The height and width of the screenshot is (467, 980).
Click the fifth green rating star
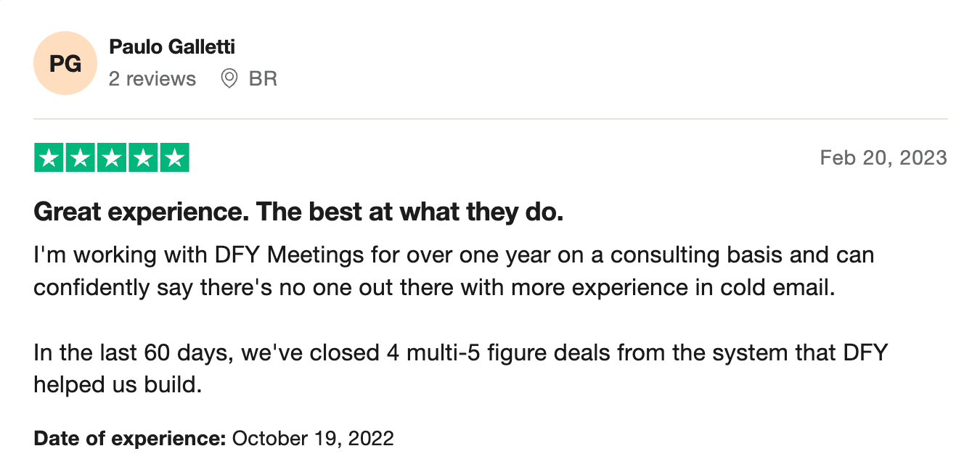coord(174,158)
